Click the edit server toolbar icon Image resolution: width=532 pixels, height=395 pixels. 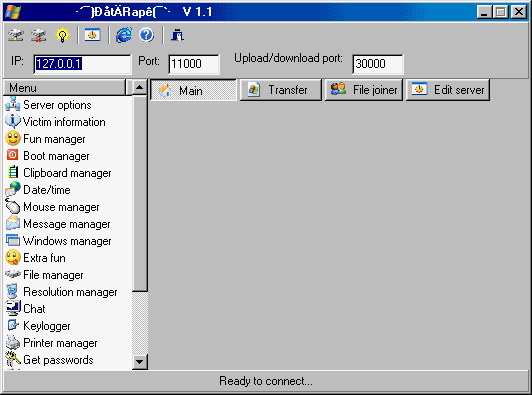[x=93, y=35]
